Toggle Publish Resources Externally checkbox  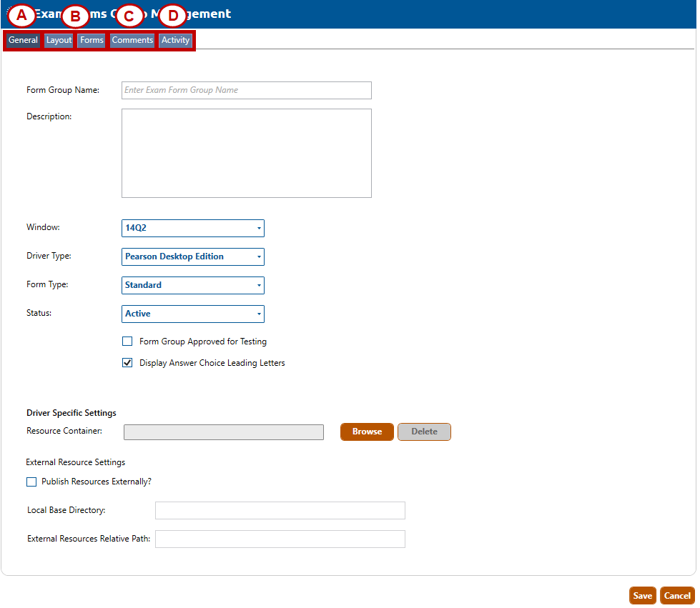[x=31, y=482]
